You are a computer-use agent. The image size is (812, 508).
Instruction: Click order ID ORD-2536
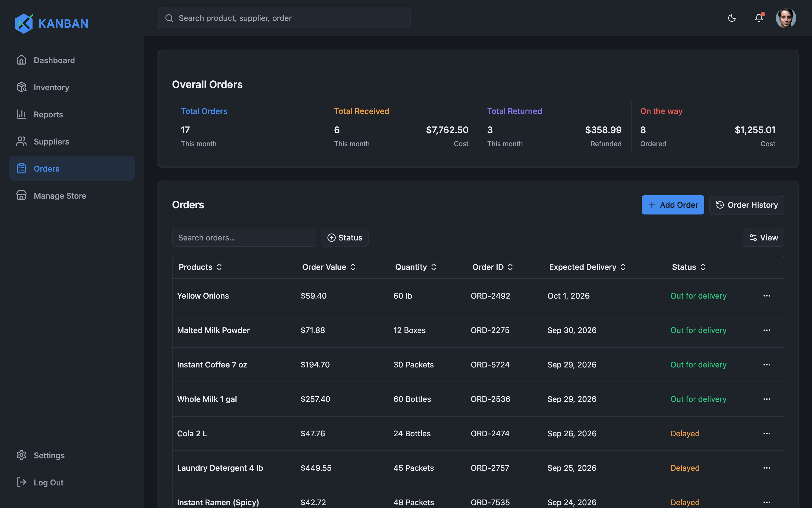490,399
